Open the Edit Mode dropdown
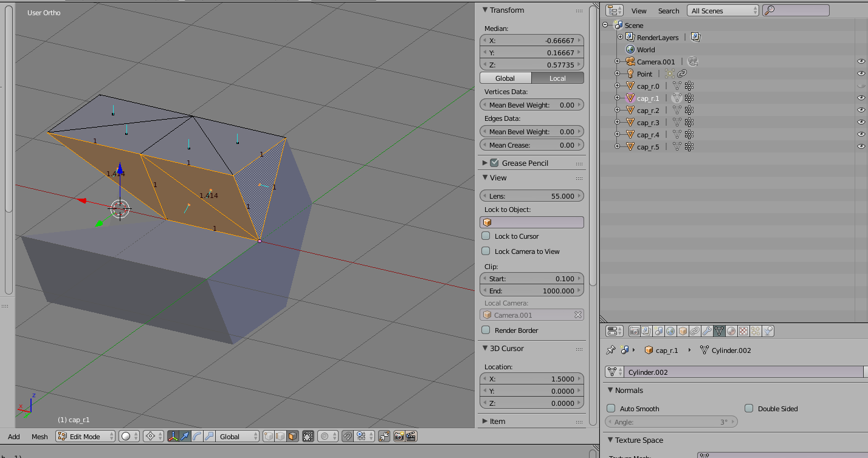Image resolution: width=868 pixels, height=458 pixels. pos(85,436)
